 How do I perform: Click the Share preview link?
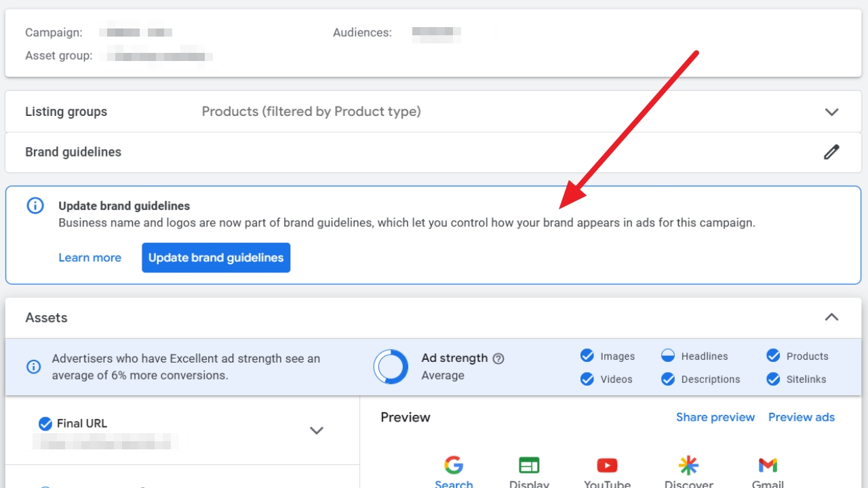click(x=715, y=417)
